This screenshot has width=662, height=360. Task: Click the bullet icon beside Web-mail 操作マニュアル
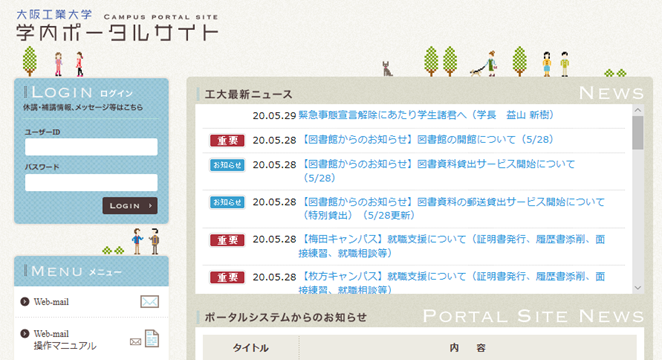[25, 333]
